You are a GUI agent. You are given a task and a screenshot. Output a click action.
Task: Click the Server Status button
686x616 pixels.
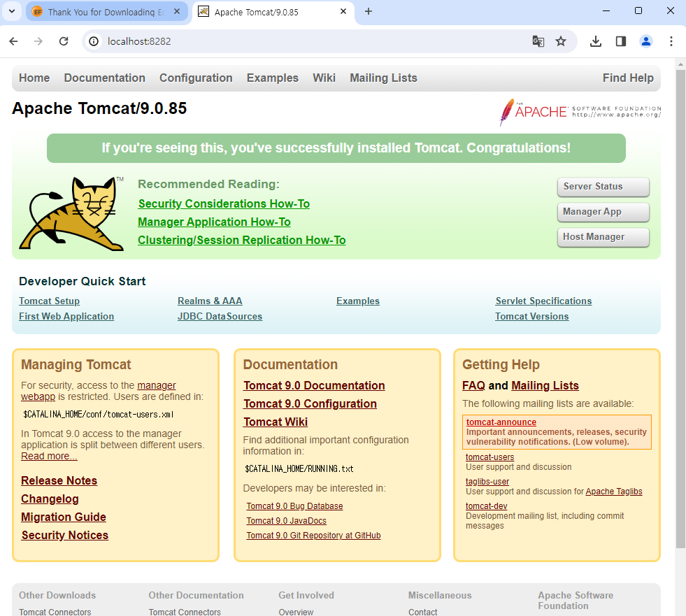click(x=603, y=187)
